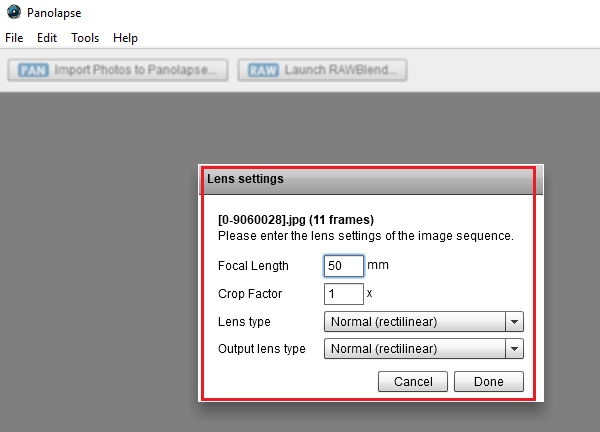Viewport: 600px width, 432px height.
Task: Open the Lens type combo box
Action: tap(414, 322)
